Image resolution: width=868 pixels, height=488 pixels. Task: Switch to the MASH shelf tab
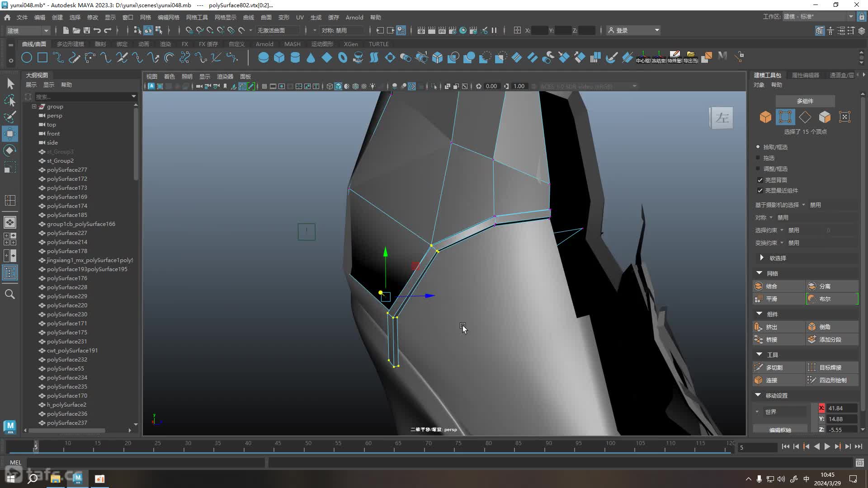click(x=292, y=44)
